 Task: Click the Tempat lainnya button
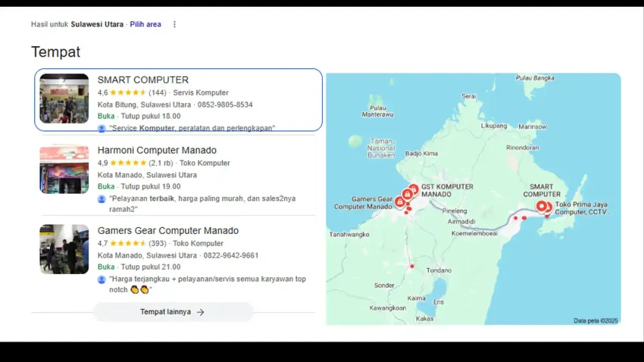(x=173, y=312)
